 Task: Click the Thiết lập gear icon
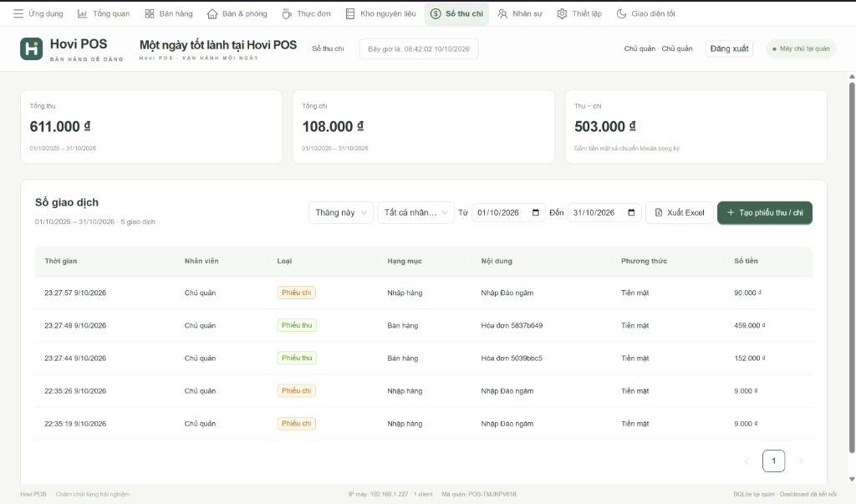pyautogui.click(x=562, y=13)
